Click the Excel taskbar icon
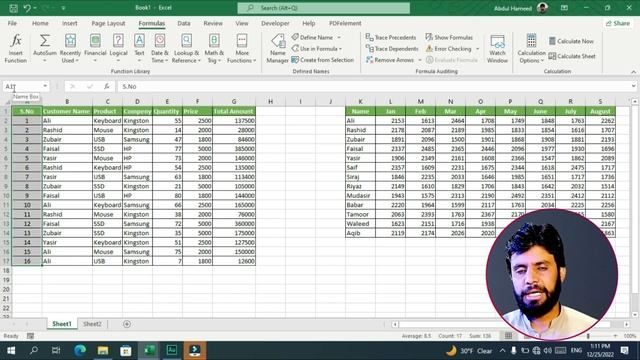The image size is (640, 360). 149,351
